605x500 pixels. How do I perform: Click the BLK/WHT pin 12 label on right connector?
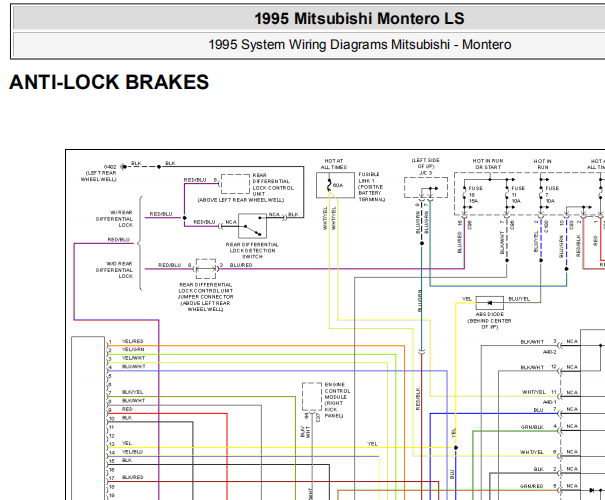[532, 367]
